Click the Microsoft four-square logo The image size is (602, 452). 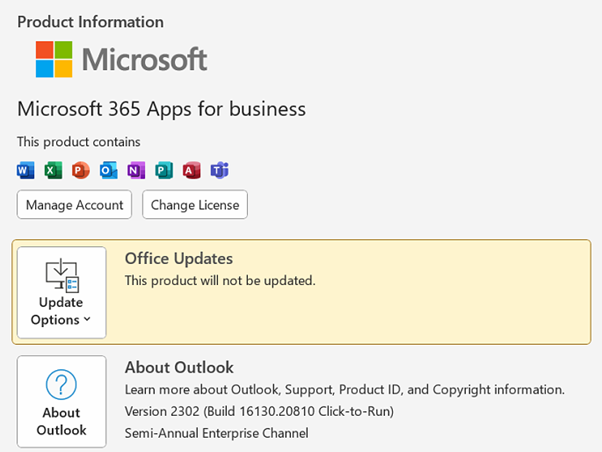point(54,59)
